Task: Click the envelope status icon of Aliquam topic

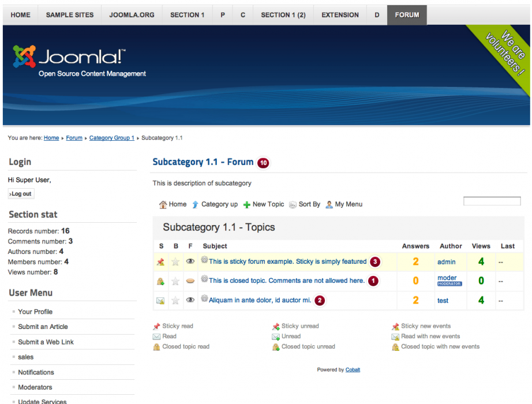Action: (x=160, y=301)
